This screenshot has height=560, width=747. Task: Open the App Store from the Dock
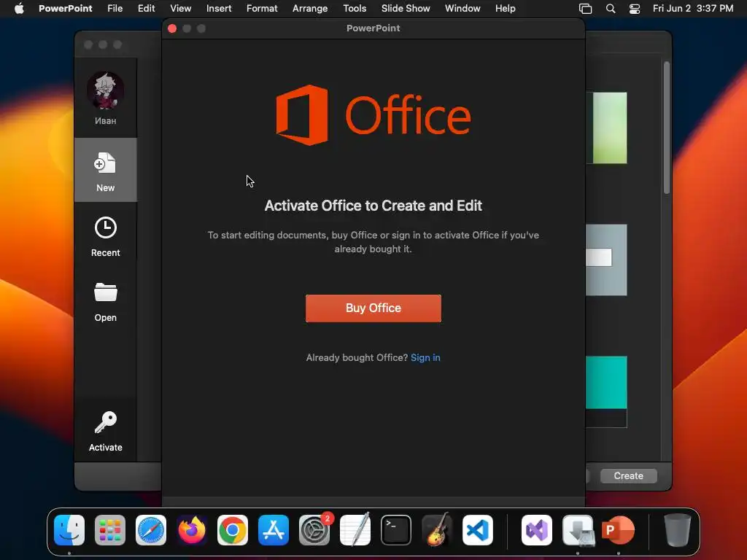tap(274, 530)
